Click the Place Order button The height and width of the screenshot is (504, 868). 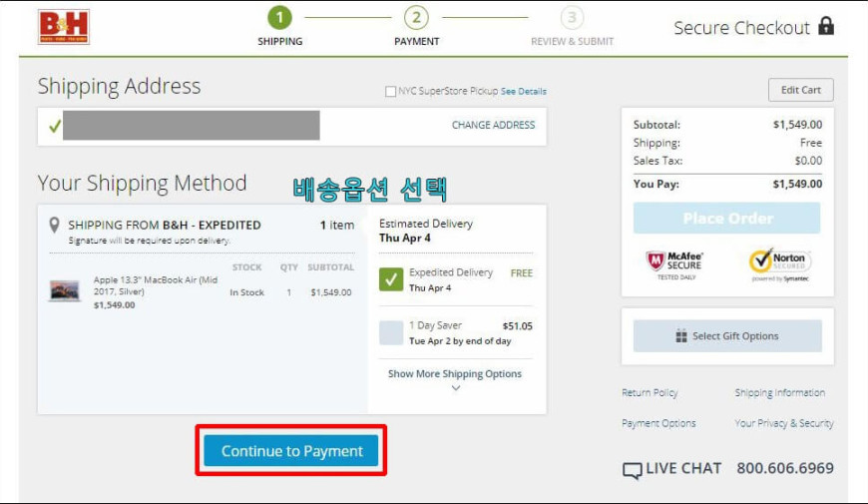[x=727, y=218]
